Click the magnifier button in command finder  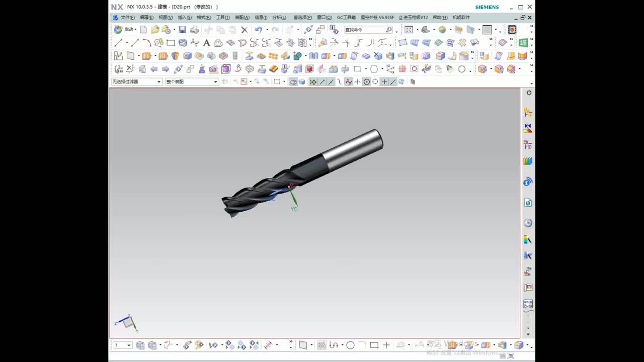coord(389,30)
